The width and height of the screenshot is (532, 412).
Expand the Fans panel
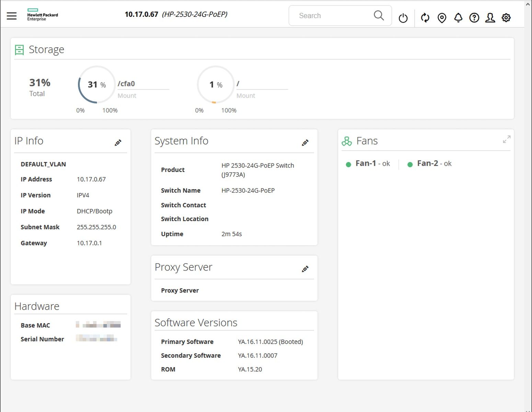pyautogui.click(x=507, y=139)
